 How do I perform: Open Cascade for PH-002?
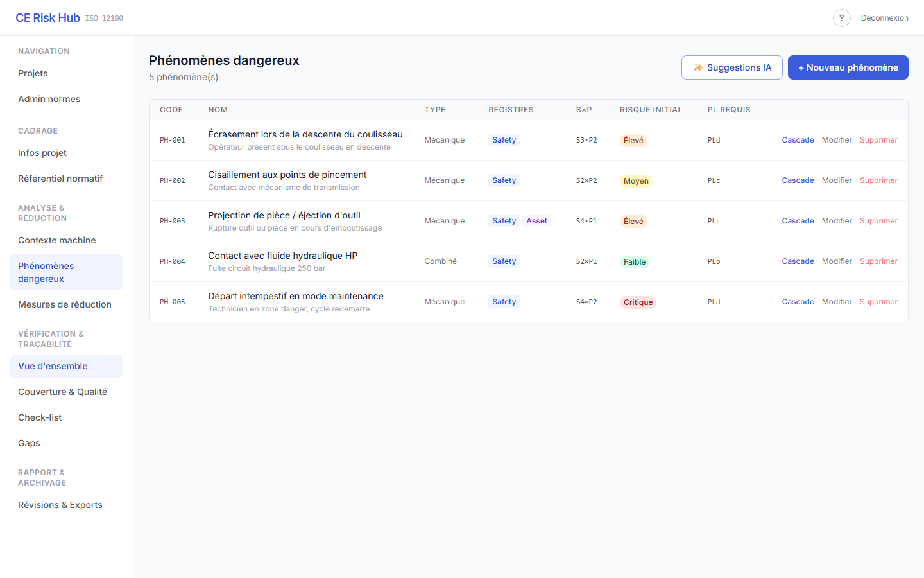click(x=798, y=180)
